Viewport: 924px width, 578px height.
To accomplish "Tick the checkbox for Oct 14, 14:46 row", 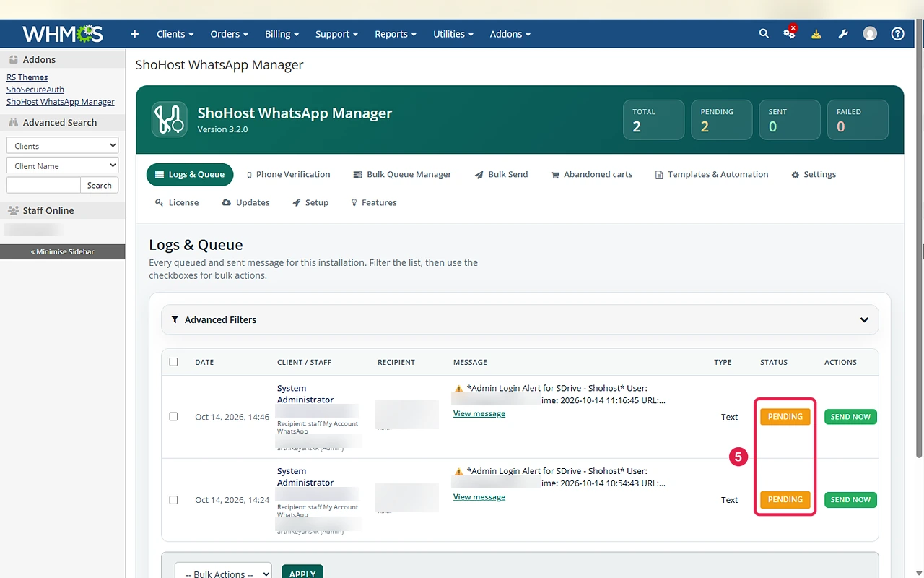I will pyautogui.click(x=173, y=417).
